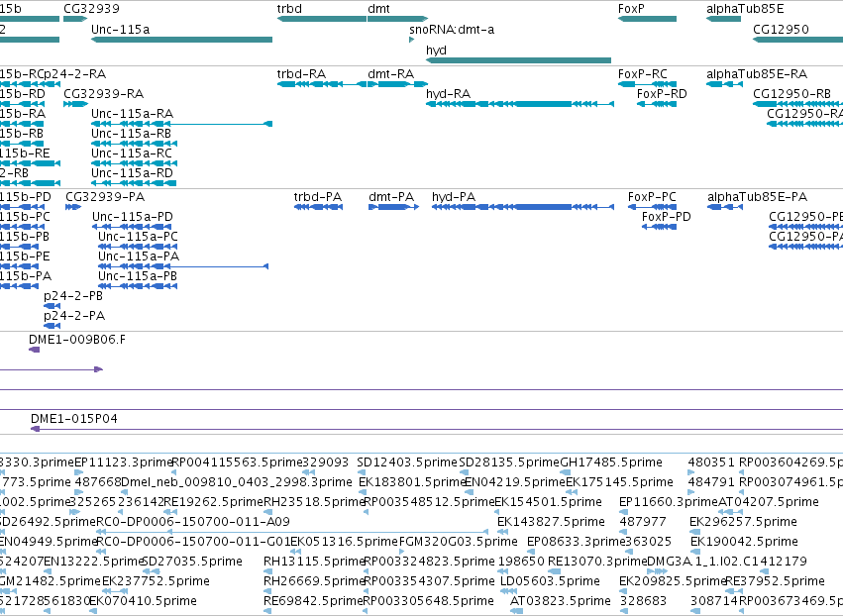Click BAC clone DME1-015P04 label
Screen dimensions: 843x616
[x=73, y=419]
